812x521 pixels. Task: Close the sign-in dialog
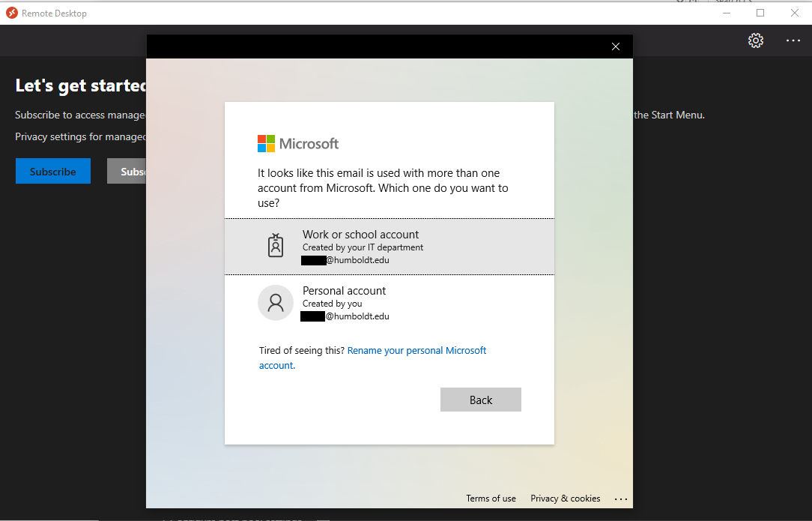coord(615,46)
